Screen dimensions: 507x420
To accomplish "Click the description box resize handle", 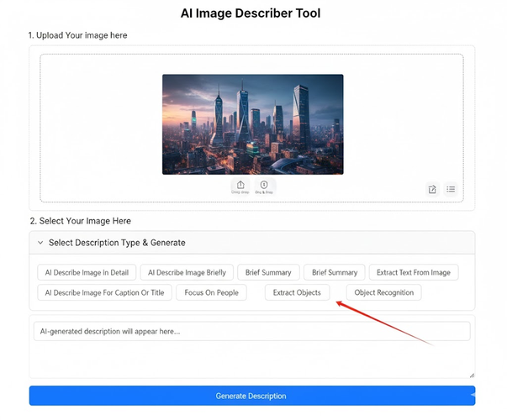I will (471, 375).
